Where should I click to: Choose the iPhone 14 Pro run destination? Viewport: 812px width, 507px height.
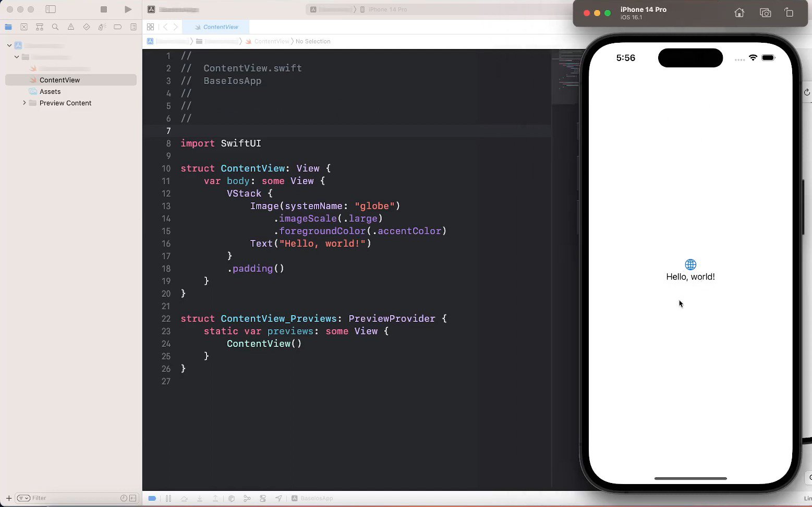[384, 9]
